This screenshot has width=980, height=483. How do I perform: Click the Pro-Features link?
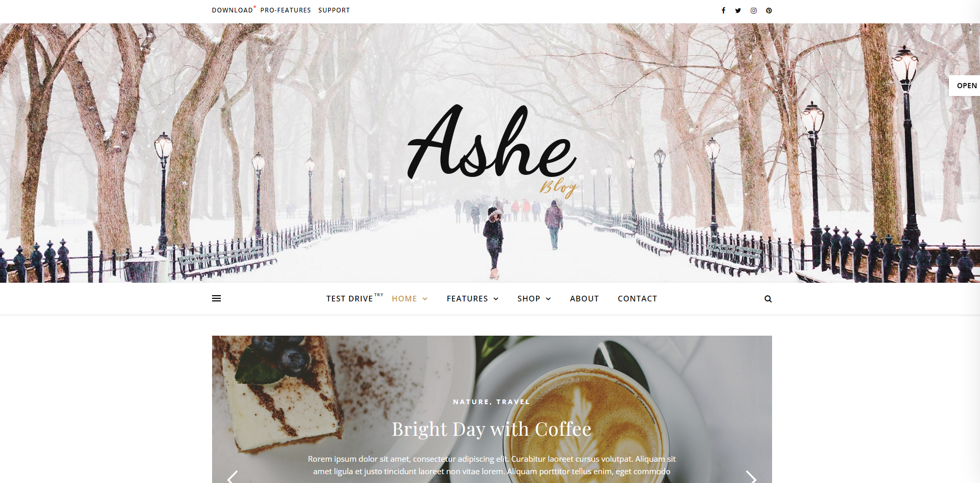286,10
